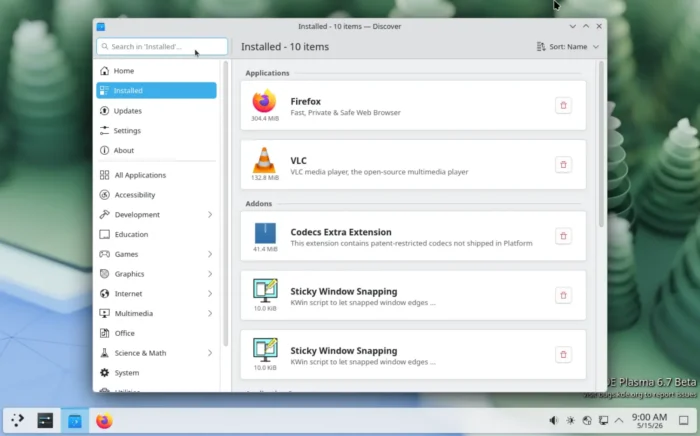Open the Firefox entry title
This screenshot has width=700, height=436.
[x=305, y=101]
